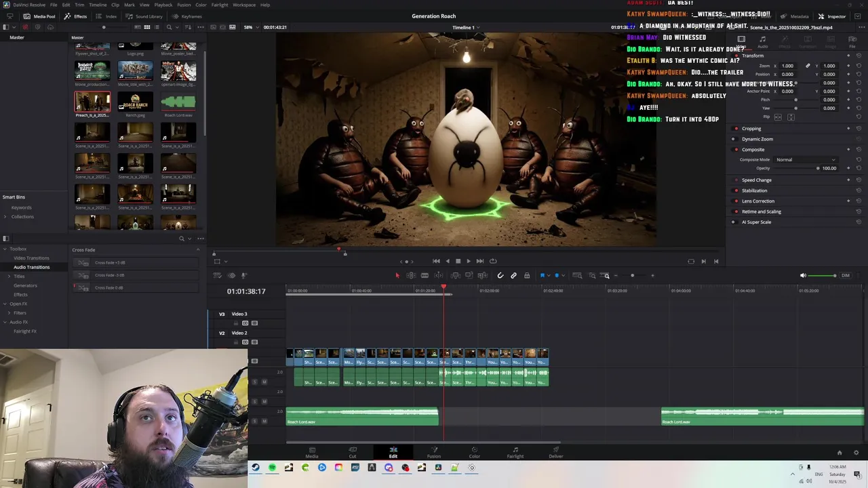Select the Blade Edit Mode tool
868x488 pixels.
[425, 275]
